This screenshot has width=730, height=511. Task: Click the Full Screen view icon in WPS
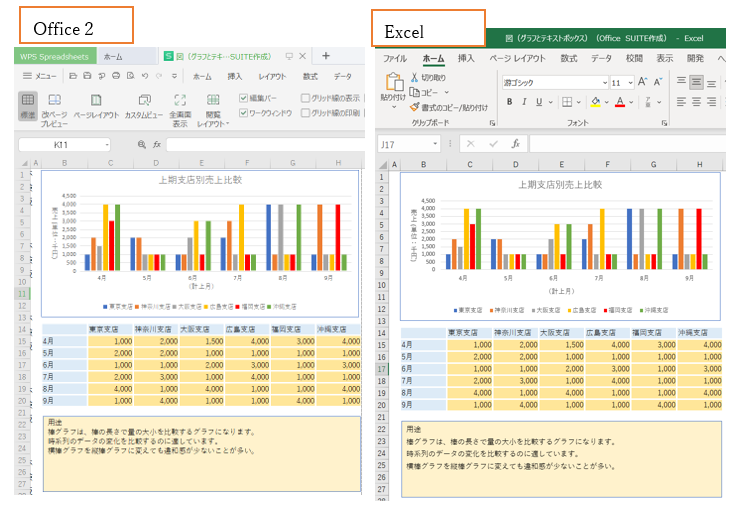tap(180, 101)
